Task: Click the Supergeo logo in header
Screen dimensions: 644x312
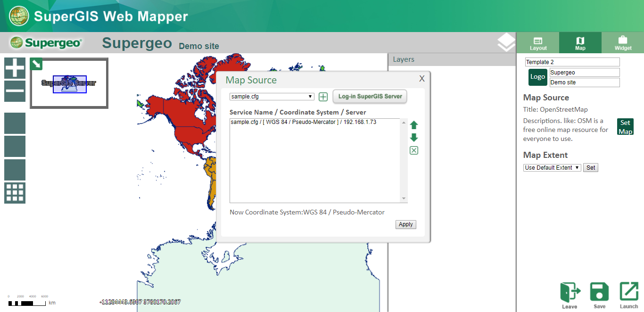Action: [x=46, y=43]
